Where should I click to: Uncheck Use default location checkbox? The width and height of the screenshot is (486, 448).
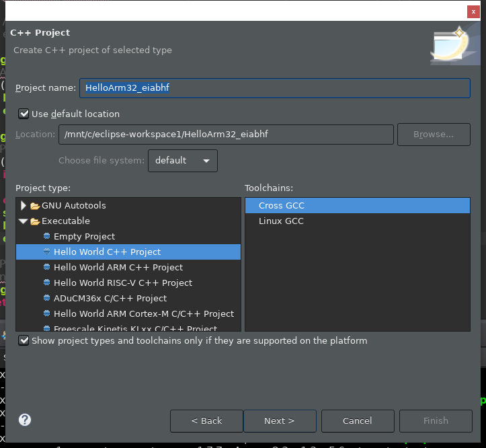pos(24,114)
